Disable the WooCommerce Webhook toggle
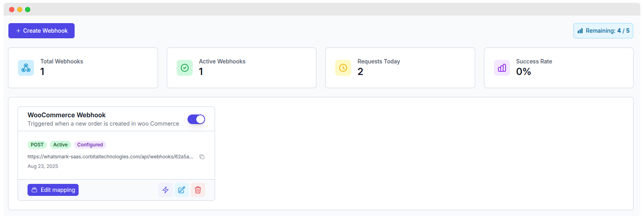The width and height of the screenshot is (644, 219). 196,119
